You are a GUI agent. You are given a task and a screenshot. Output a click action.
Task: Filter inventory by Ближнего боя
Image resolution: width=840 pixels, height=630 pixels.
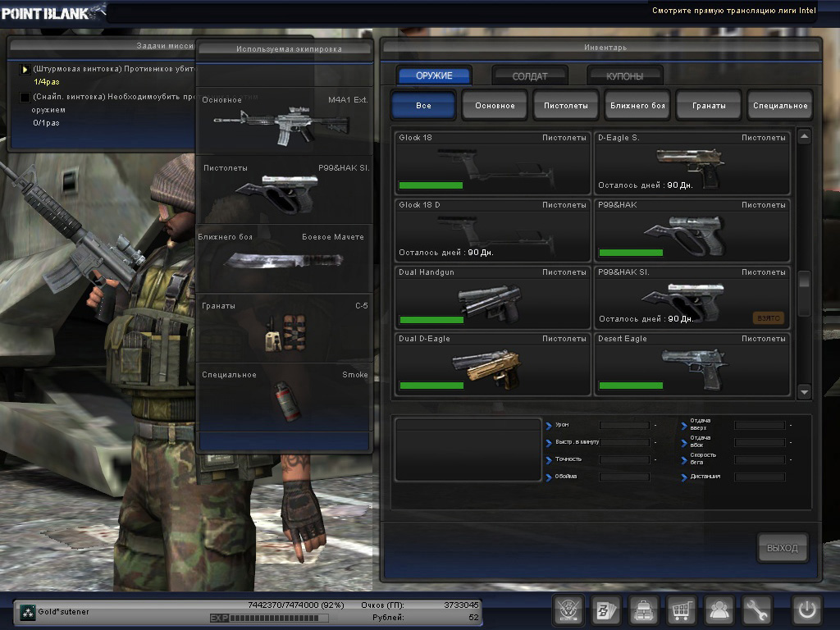(x=637, y=105)
